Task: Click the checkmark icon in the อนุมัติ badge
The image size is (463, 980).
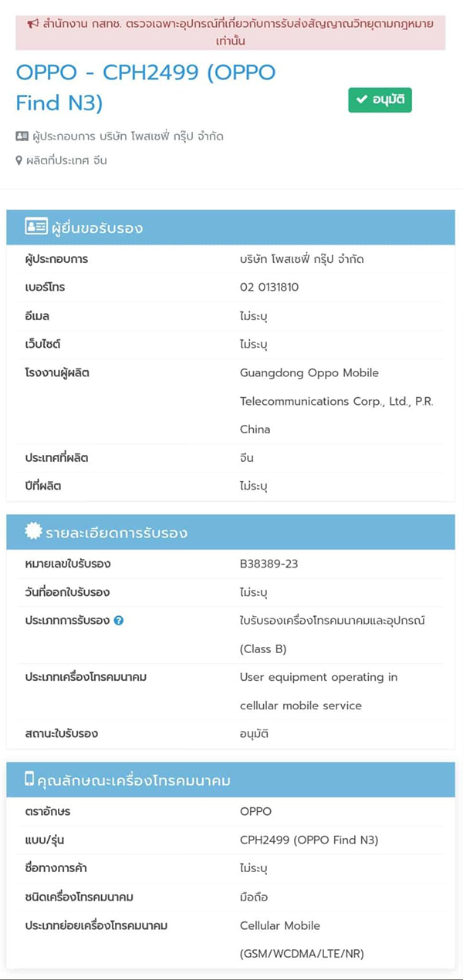Action: point(361,100)
